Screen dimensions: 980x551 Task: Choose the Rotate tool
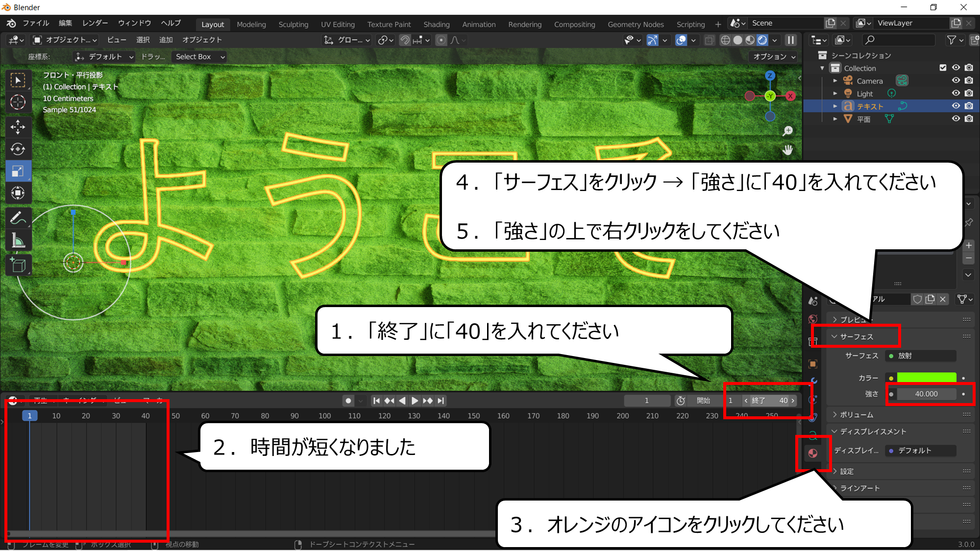(18, 149)
